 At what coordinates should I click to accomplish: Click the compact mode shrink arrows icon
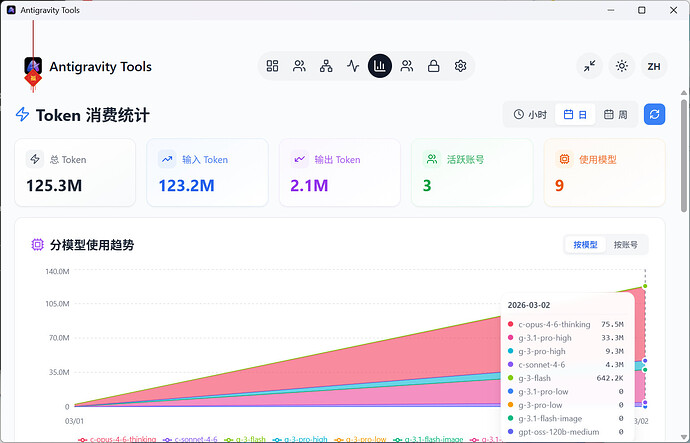pyautogui.click(x=589, y=66)
